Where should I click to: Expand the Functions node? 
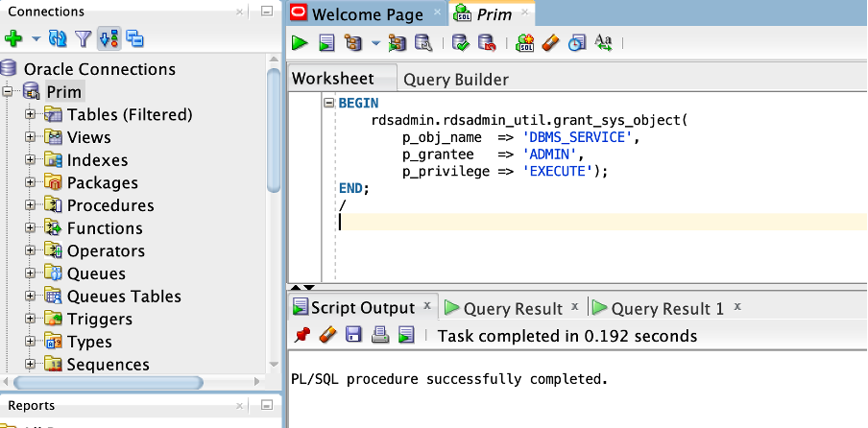30,227
